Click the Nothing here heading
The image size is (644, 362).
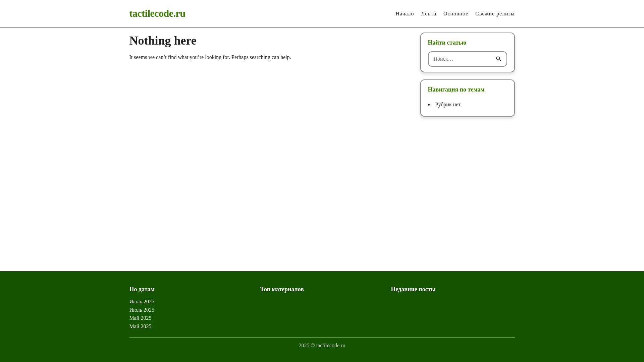click(163, 41)
